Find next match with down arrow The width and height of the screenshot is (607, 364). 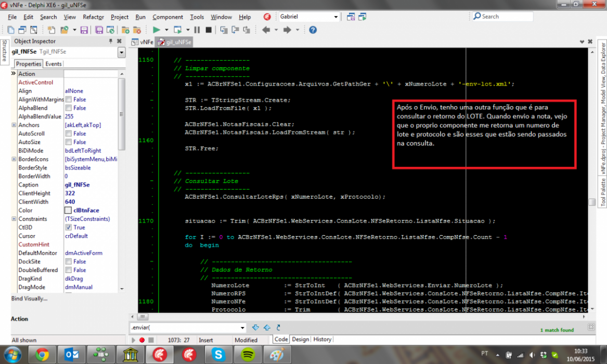click(x=255, y=327)
